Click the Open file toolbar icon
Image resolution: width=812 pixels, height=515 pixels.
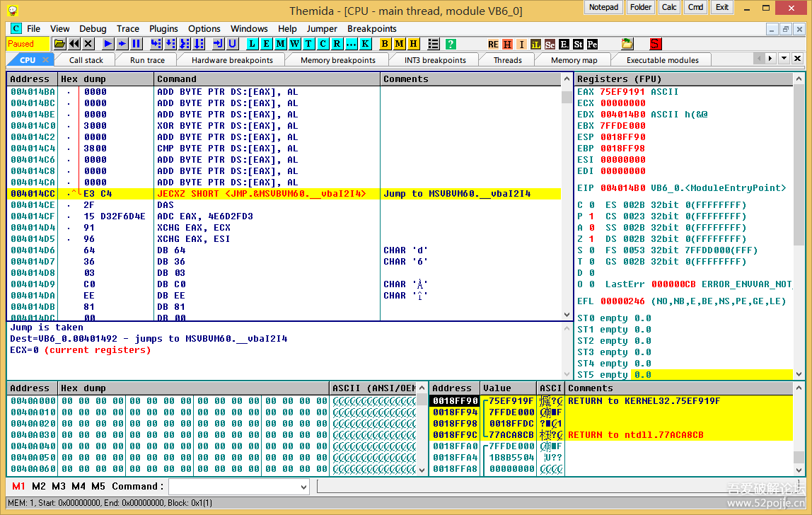click(x=59, y=44)
